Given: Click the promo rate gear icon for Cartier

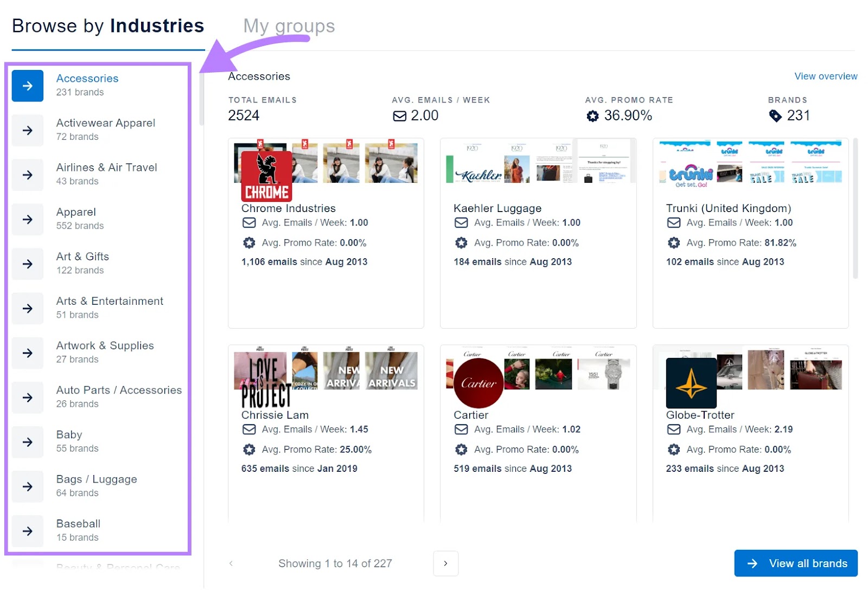Looking at the screenshot, I should click(461, 449).
